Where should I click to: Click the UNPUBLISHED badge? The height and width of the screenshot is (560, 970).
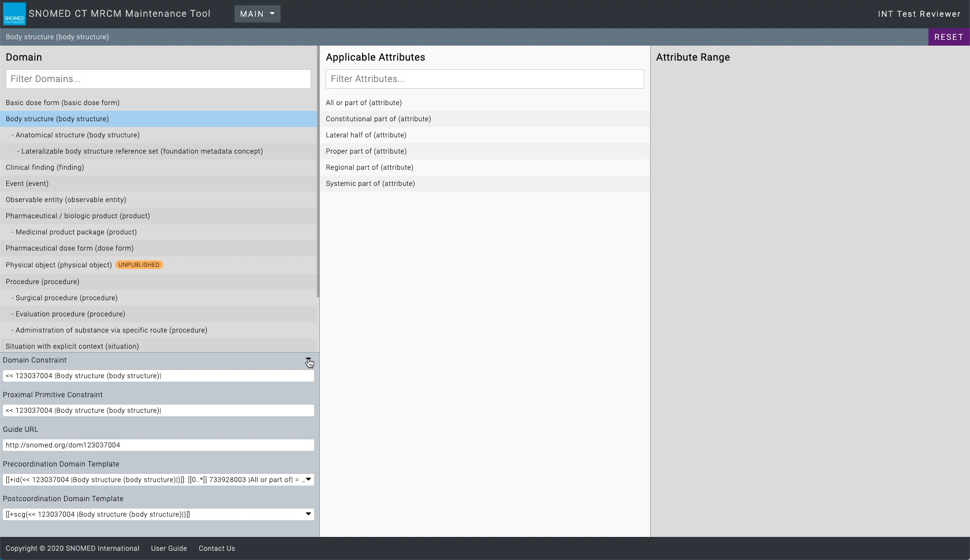139,265
